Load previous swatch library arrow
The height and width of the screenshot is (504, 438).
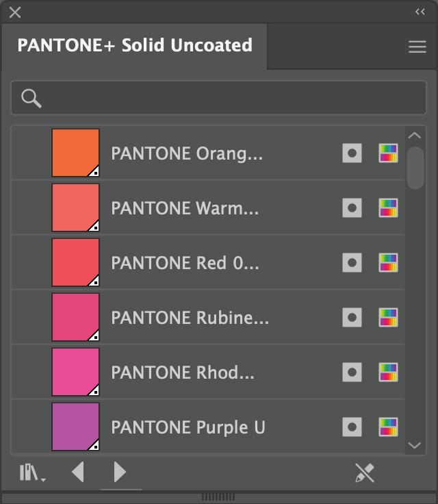coord(78,472)
